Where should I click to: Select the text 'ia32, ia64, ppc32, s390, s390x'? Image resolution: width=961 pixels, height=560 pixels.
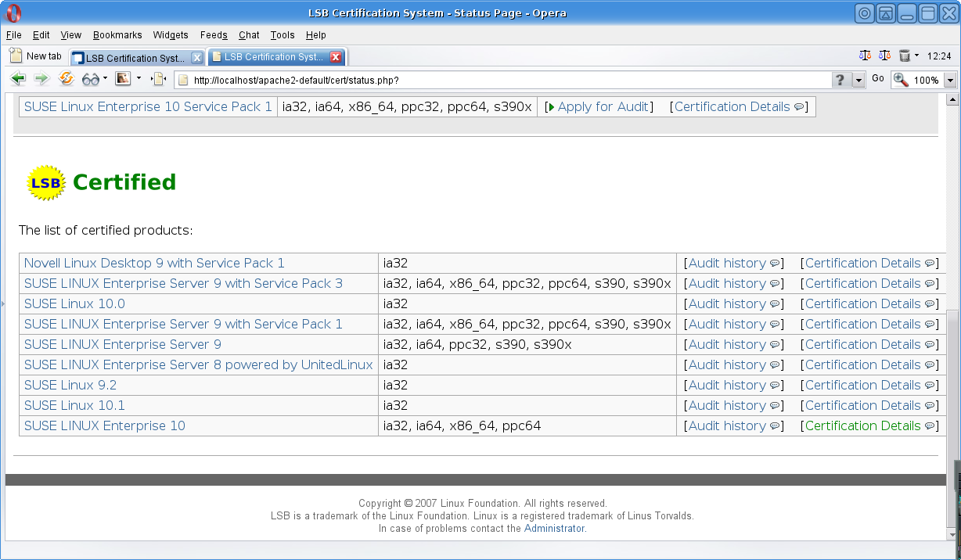click(477, 345)
